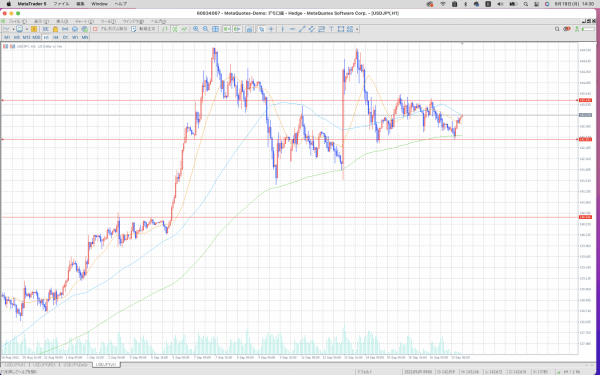Click the Zoom Out magnifier icon

(205, 29)
